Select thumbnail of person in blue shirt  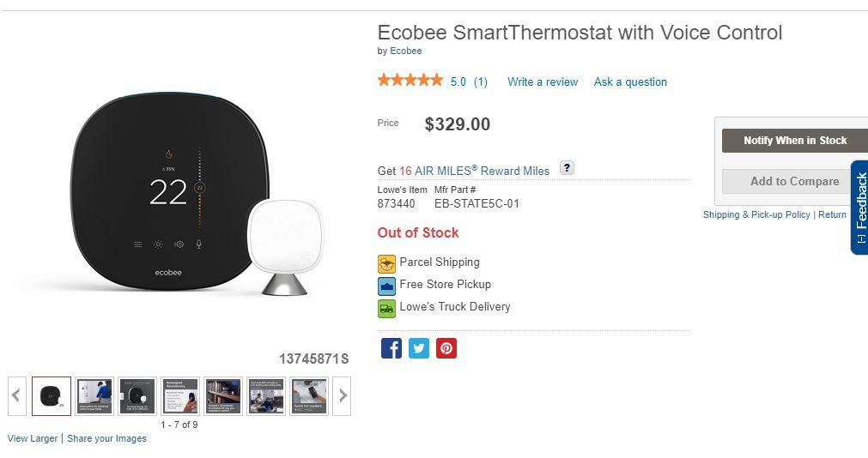click(x=94, y=396)
